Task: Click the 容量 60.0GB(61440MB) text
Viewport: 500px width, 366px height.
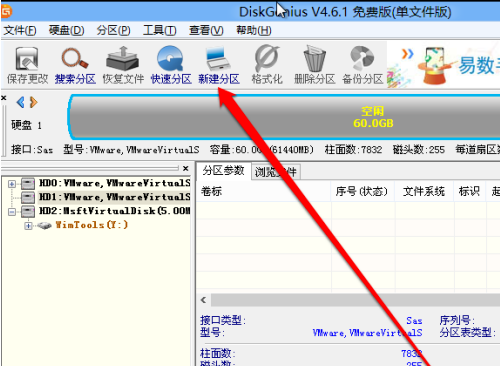Action: coord(262,149)
